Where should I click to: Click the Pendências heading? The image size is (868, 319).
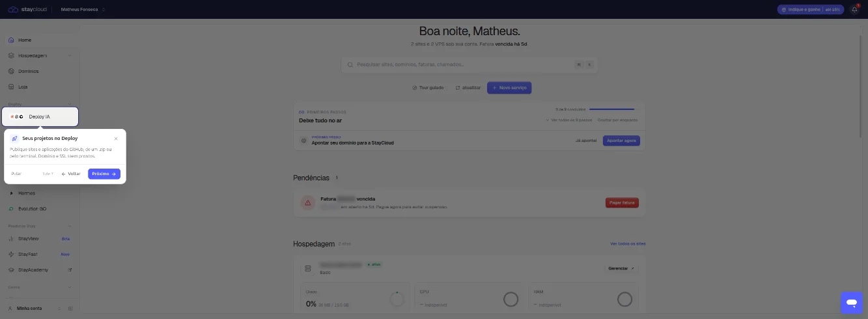click(x=312, y=177)
